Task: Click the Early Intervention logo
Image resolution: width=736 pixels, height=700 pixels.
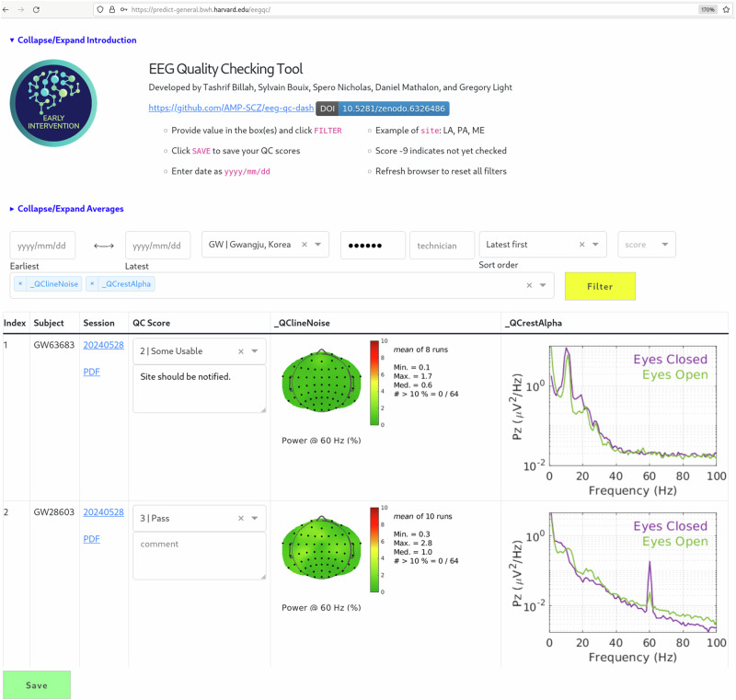Action: [x=52, y=103]
